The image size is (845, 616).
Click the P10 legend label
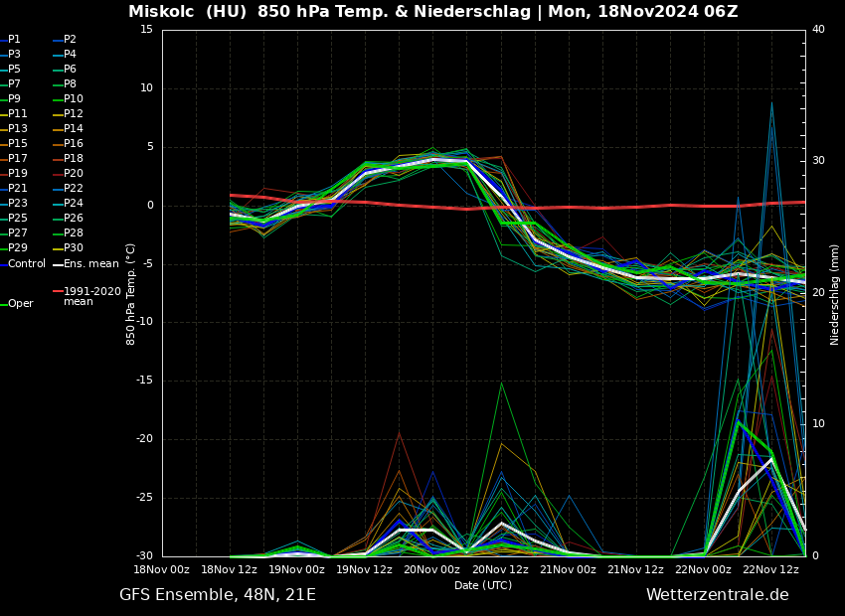[74, 99]
